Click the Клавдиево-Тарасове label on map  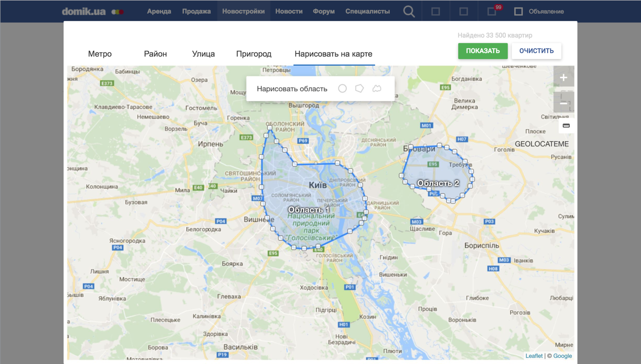tap(123, 107)
